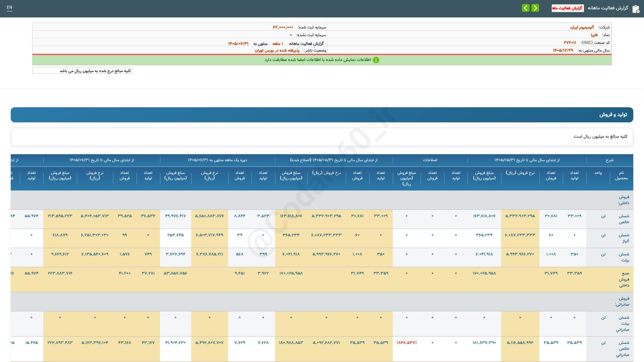Click the period end date ۱۴۰۵/۰۶/۳۱ in header info
The image size is (644, 362).
(x=238, y=44)
